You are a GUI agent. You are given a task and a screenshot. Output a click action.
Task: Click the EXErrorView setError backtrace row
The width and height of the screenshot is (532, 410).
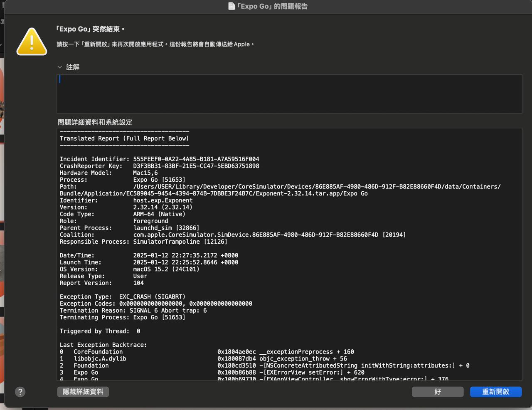point(212,372)
